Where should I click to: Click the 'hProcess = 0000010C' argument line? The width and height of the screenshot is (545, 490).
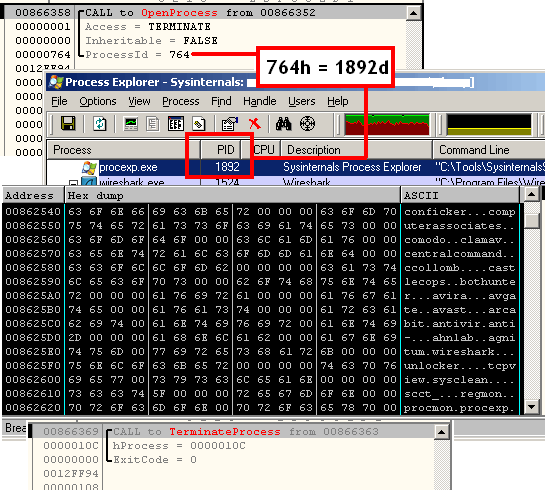click(x=179, y=446)
